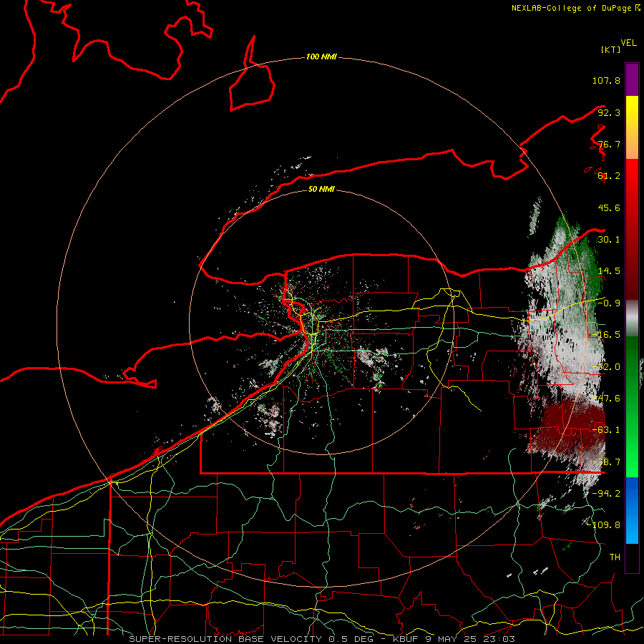644x644 pixels.
Task: Click the 92.3 legend value
Action: click(x=609, y=112)
